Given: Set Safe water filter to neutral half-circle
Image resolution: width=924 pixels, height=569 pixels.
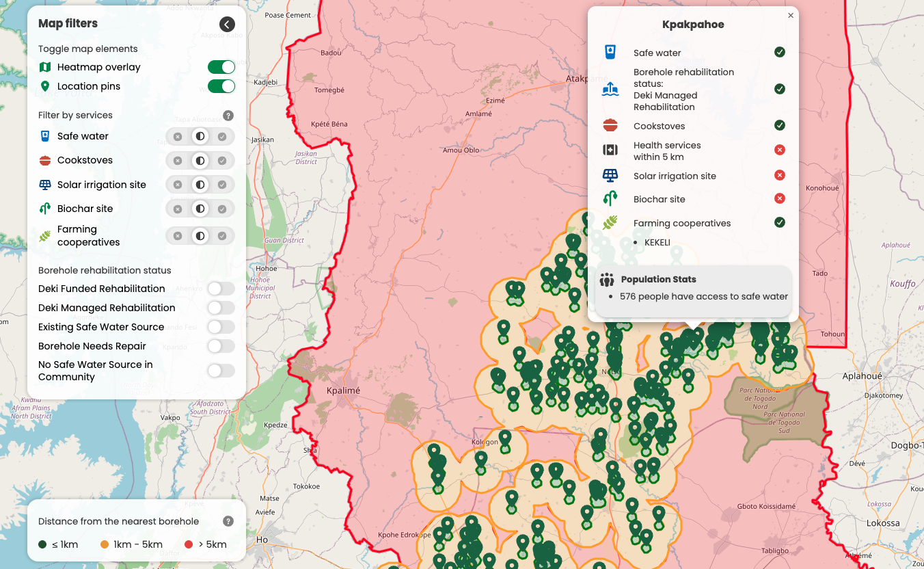Looking at the screenshot, I should coord(200,137).
